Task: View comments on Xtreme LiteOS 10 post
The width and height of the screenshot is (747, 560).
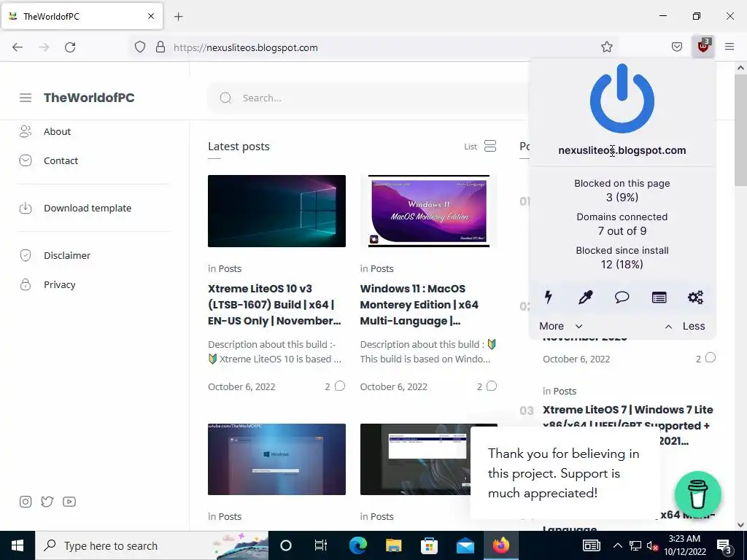Action: (x=335, y=386)
